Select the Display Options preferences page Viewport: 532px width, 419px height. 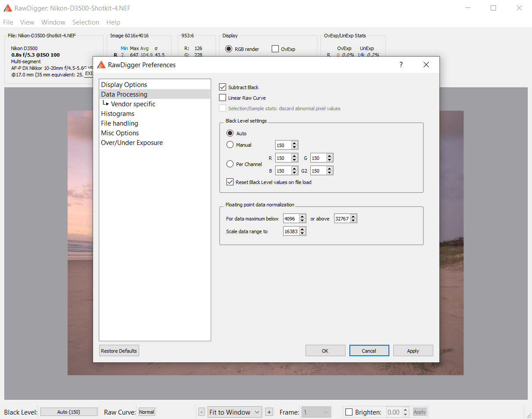[x=155, y=85]
